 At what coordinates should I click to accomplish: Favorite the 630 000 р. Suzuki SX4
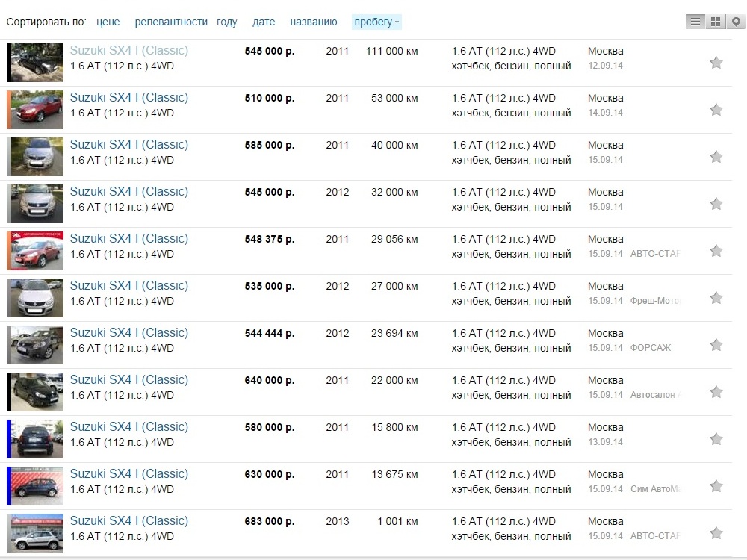click(716, 486)
